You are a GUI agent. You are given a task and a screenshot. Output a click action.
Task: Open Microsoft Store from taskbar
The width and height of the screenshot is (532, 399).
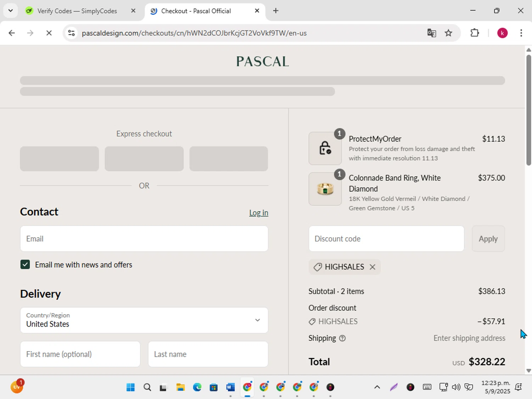pos(214,387)
